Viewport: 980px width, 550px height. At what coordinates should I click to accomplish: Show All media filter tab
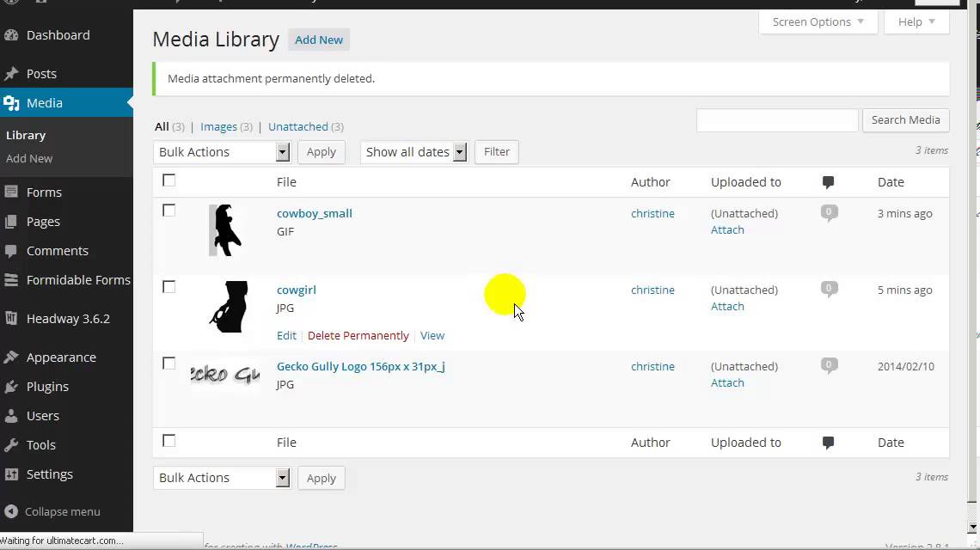pyautogui.click(x=162, y=126)
